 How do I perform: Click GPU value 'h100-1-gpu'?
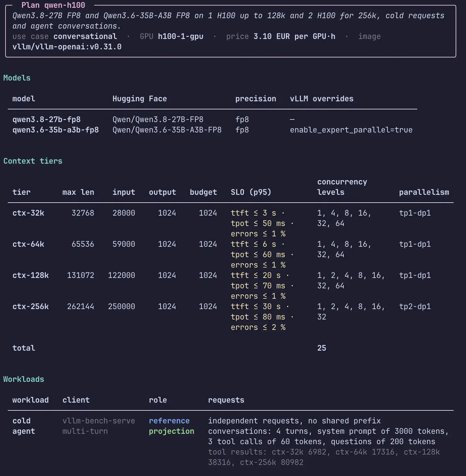(181, 36)
